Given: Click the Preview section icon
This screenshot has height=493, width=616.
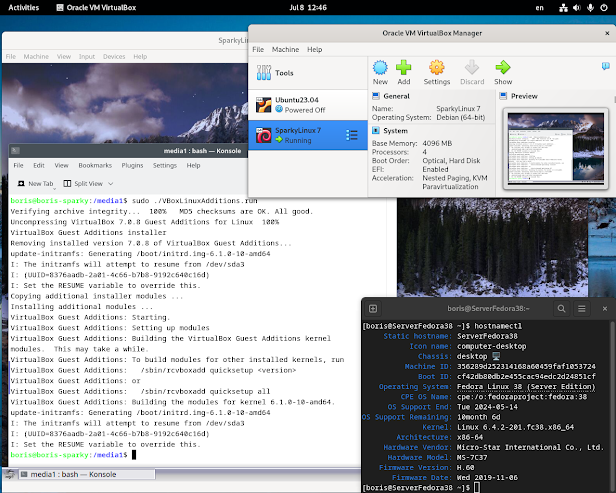Looking at the screenshot, I should 503,96.
